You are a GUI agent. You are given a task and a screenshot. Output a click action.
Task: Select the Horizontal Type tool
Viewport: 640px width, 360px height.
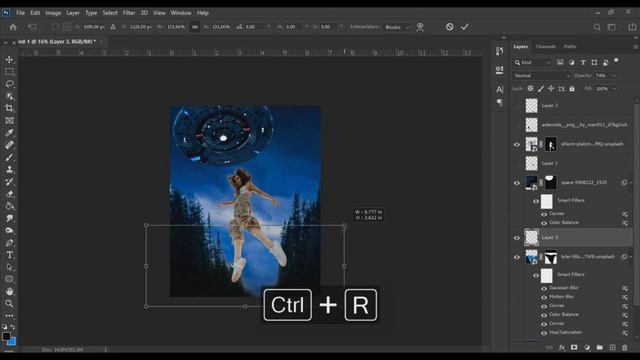9,255
